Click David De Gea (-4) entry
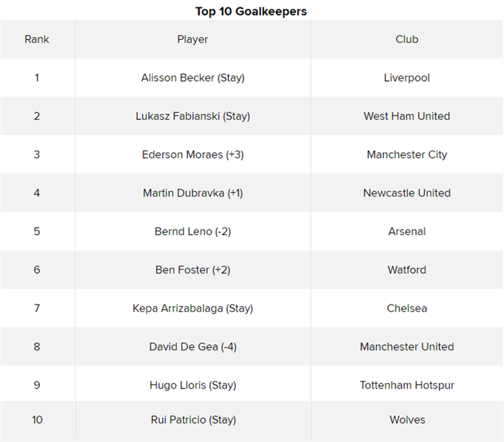 192,347
